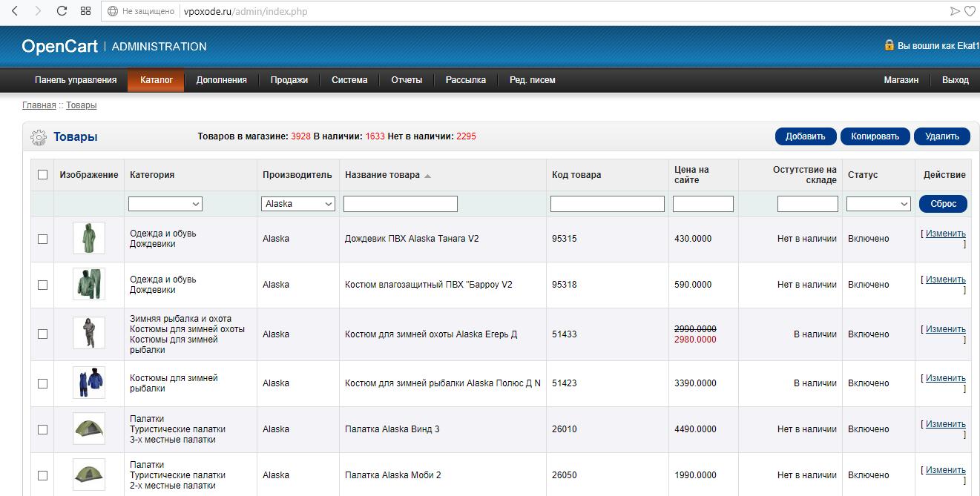This screenshot has height=496, width=980.
Task: Check the box for Палатка Alaska Моби 2
Action: (x=42, y=475)
